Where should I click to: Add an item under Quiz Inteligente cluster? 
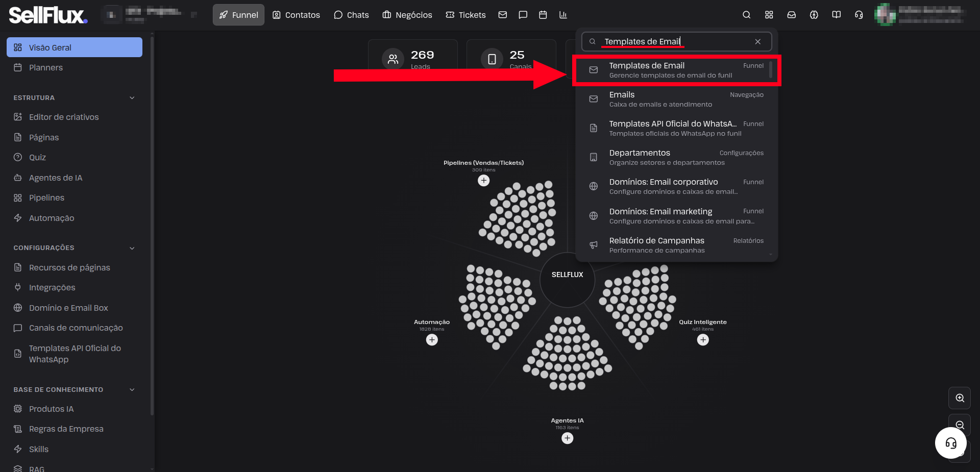(703, 339)
